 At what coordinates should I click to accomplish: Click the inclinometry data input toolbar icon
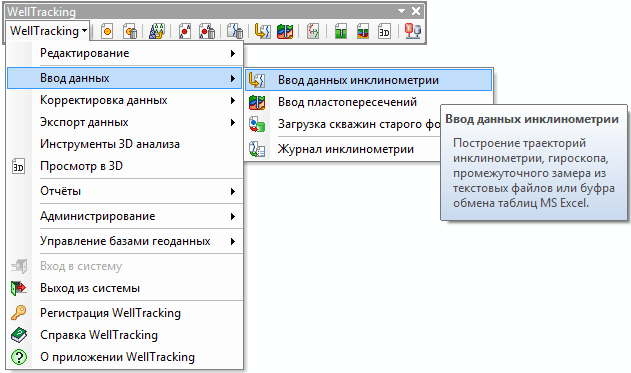[x=262, y=31]
